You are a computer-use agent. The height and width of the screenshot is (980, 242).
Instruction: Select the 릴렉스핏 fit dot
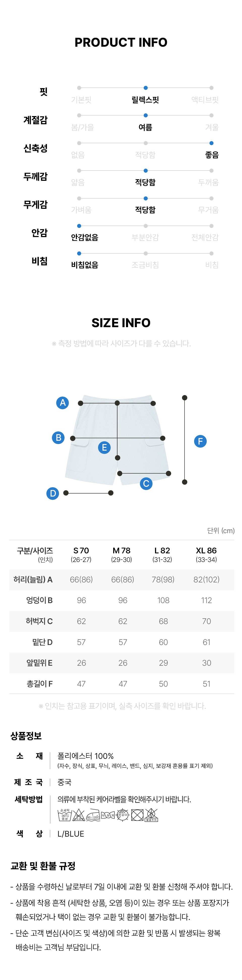click(x=145, y=88)
